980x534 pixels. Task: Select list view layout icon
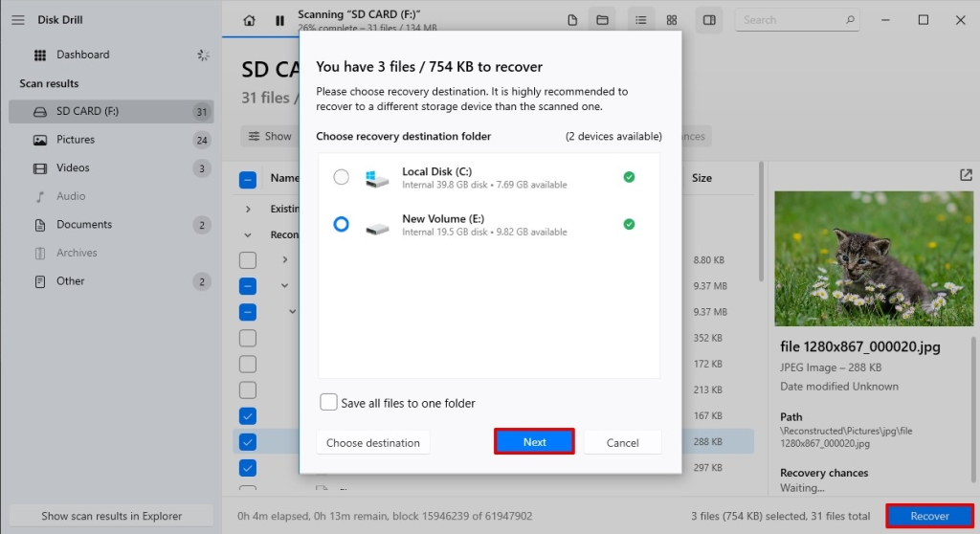[x=640, y=20]
